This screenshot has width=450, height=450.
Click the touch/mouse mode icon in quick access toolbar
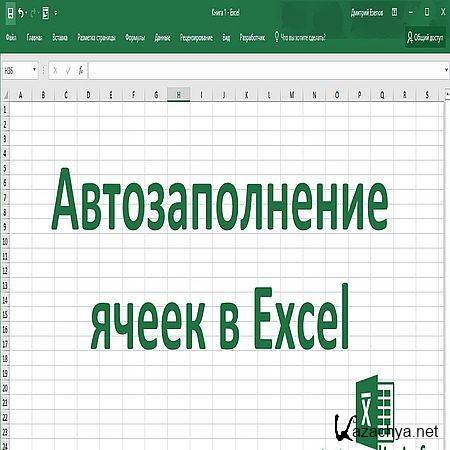point(46,13)
